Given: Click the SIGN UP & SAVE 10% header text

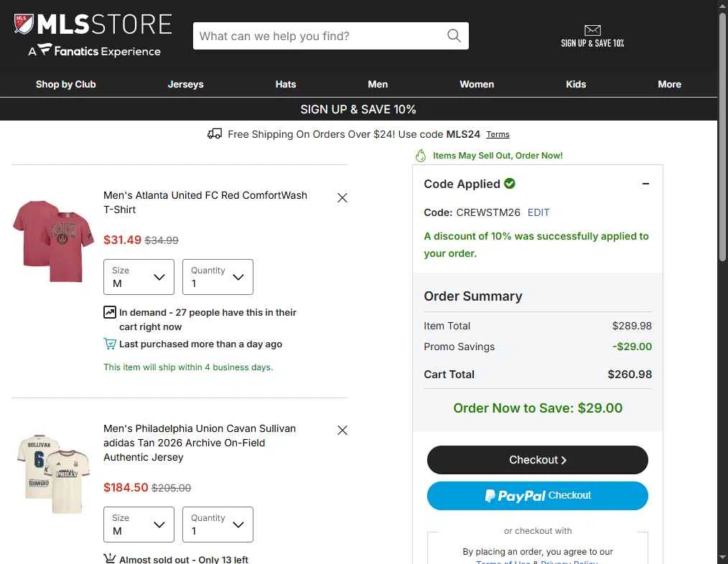Looking at the screenshot, I should click(592, 43).
